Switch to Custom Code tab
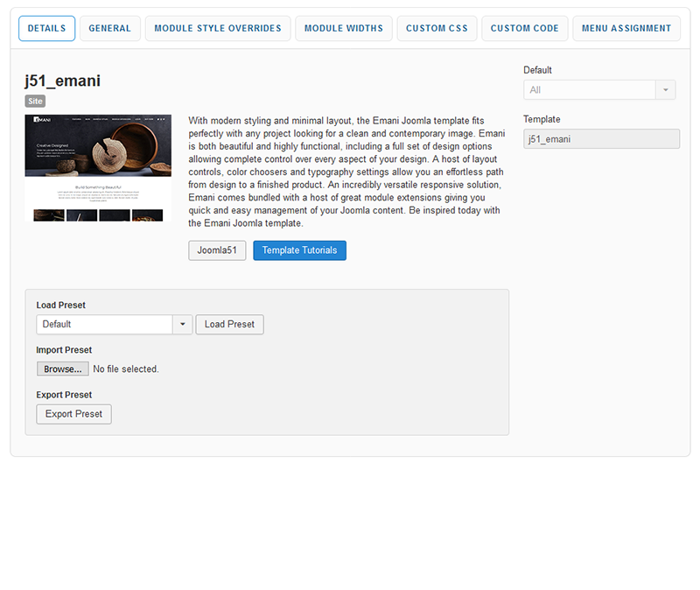 [x=524, y=28]
